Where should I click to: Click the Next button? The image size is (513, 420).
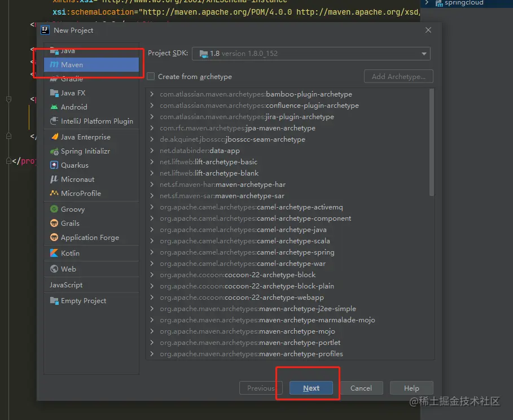point(311,388)
